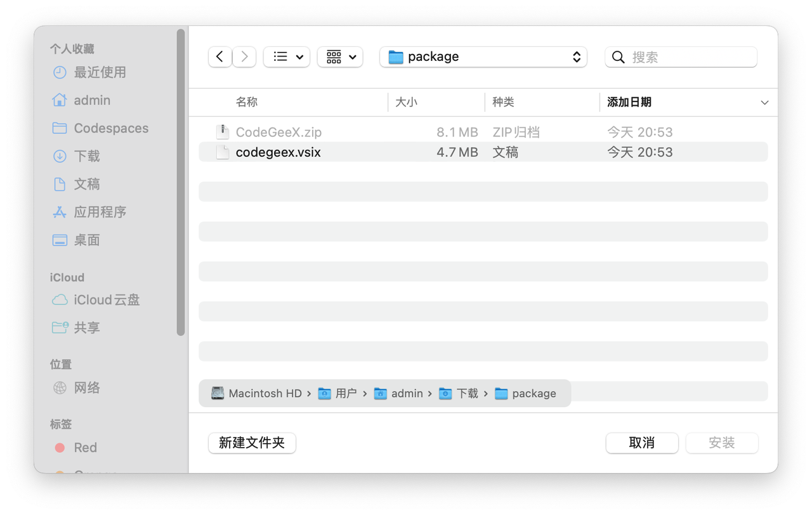Click 用户 in the path bar
This screenshot has height=515, width=812.
(337, 393)
